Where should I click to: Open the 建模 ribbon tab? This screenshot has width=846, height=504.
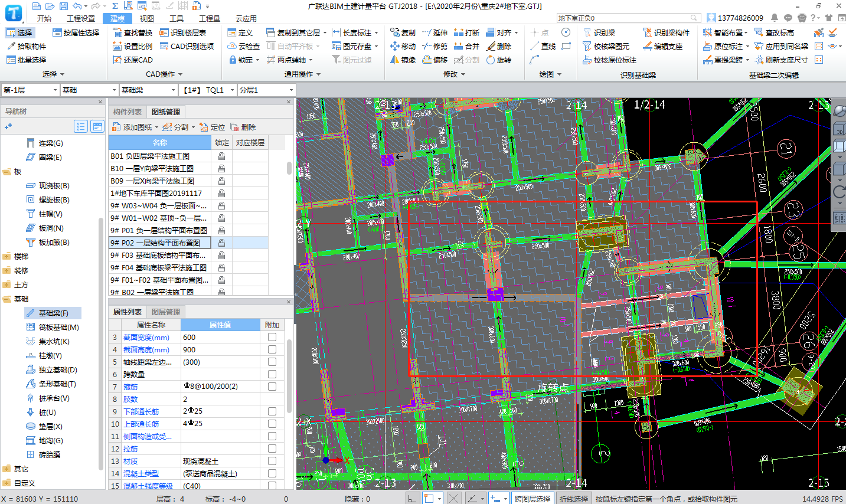coord(117,18)
